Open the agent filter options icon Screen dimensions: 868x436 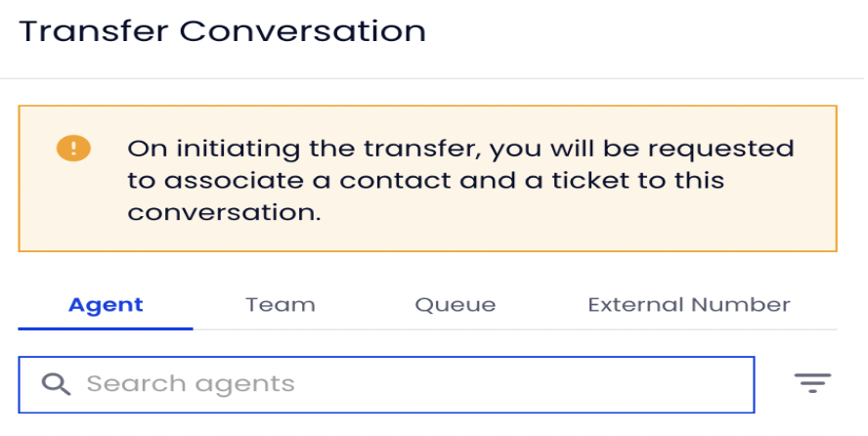(x=812, y=383)
